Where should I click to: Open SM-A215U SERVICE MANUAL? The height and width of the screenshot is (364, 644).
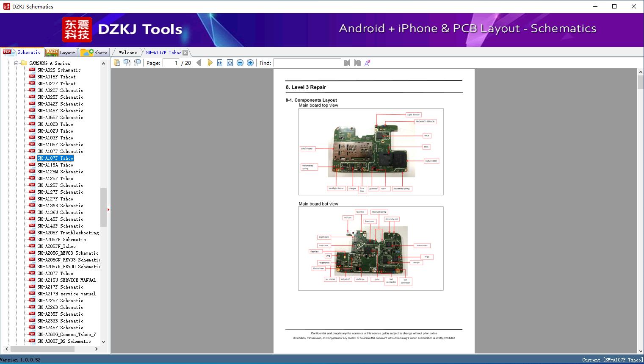tap(66, 280)
